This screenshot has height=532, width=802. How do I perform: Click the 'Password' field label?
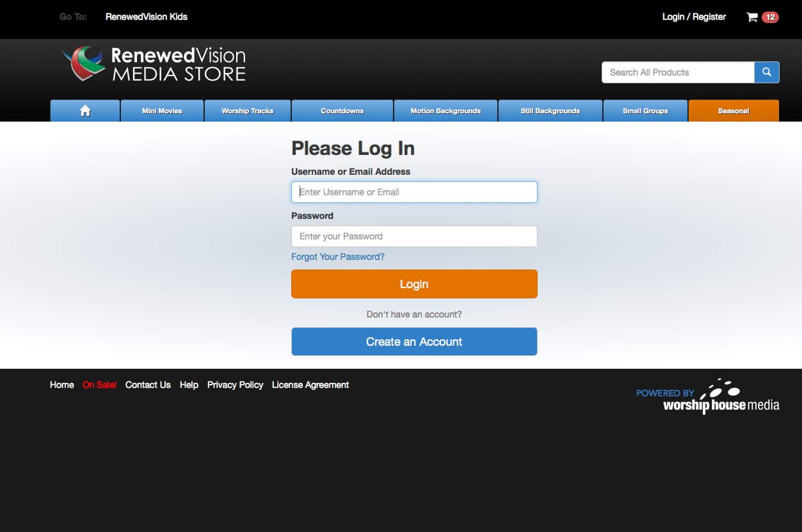click(x=312, y=216)
